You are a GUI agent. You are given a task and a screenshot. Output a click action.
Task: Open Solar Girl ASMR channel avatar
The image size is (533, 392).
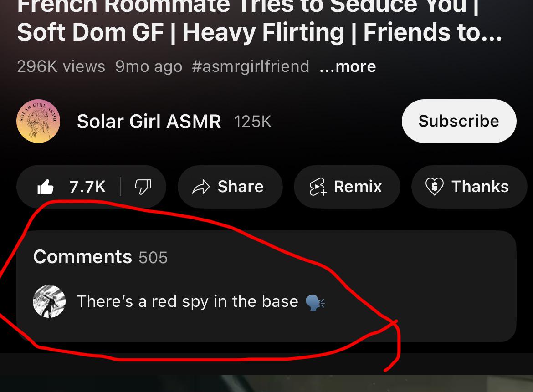click(x=38, y=121)
